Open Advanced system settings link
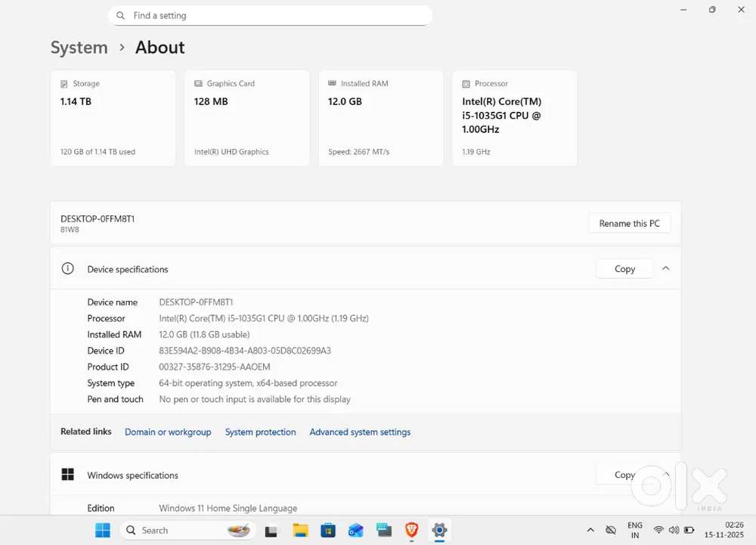Image resolution: width=756 pixels, height=545 pixels. (x=360, y=432)
